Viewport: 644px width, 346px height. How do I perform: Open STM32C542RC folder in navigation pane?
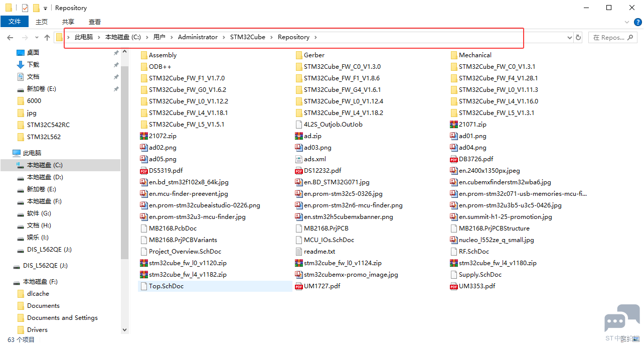48,125
